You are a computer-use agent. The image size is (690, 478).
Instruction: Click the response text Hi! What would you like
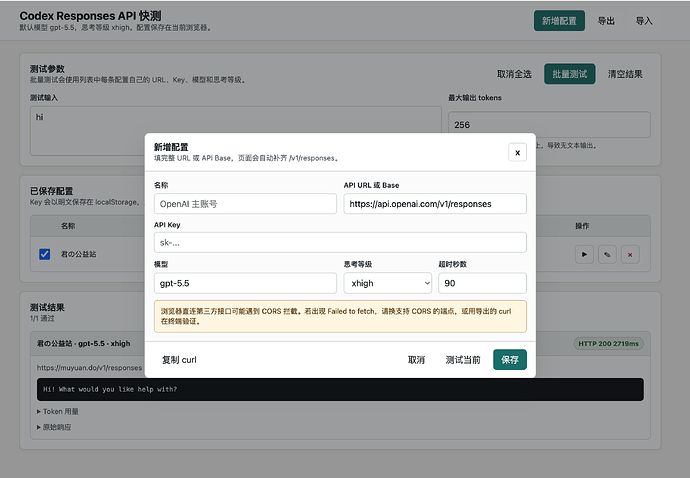[110, 389]
